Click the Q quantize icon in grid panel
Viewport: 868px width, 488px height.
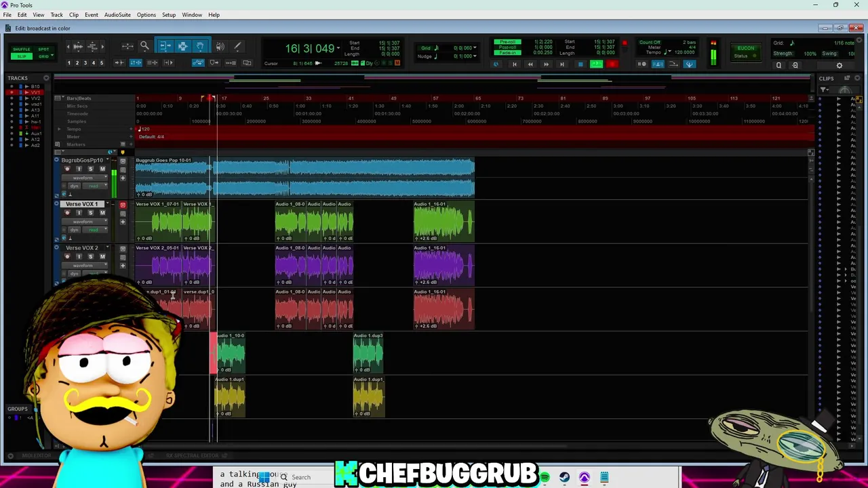(x=778, y=65)
